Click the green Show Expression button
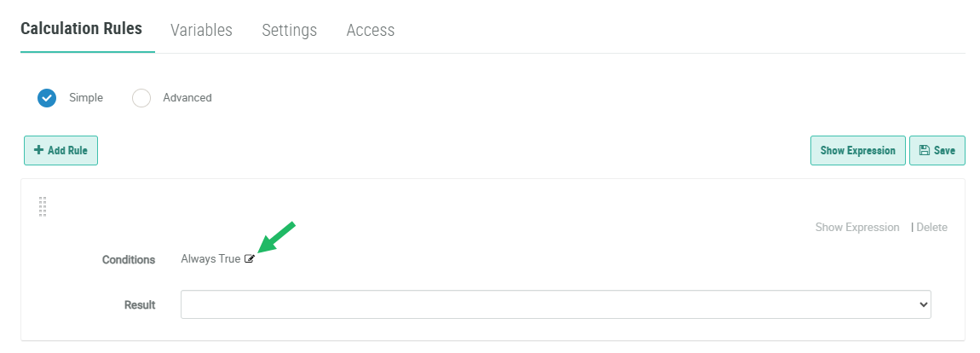This screenshot has width=980, height=353. coord(857,150)
